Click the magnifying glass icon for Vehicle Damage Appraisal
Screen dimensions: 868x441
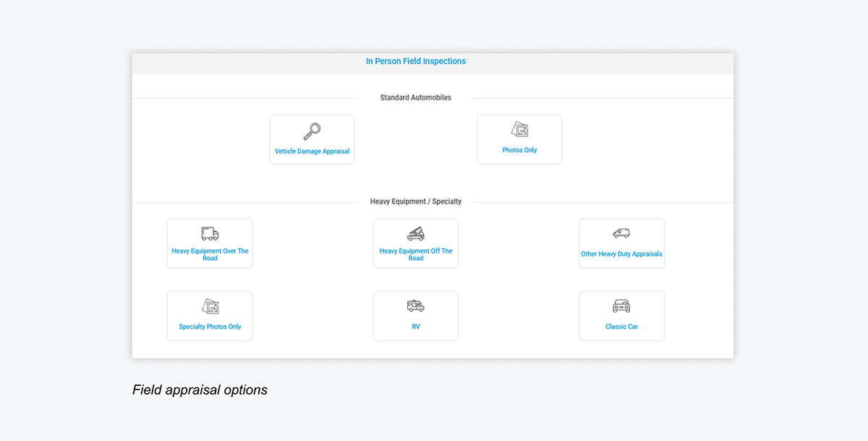point(312,131)
